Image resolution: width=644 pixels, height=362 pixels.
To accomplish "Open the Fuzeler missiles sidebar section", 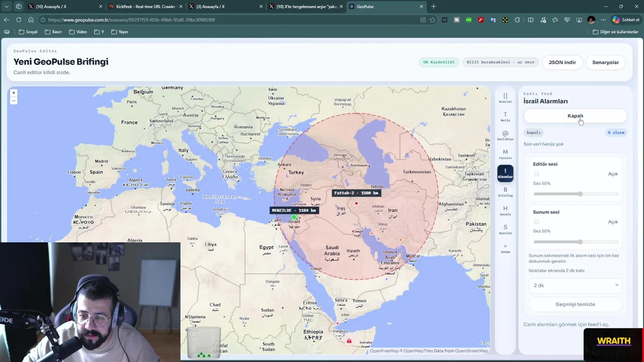I will coord(505,154).
